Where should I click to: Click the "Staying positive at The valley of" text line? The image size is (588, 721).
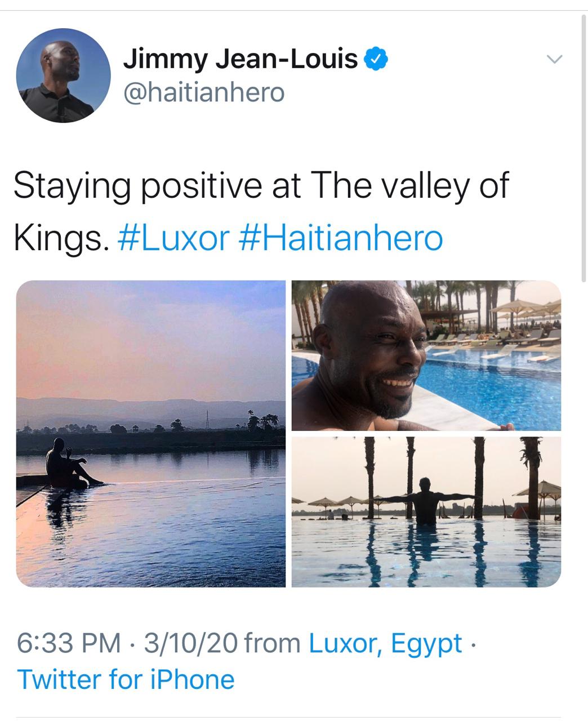(261, 186)
